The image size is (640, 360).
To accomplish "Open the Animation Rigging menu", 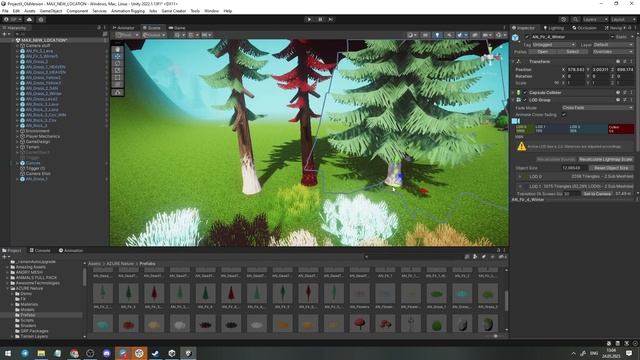I will click(128, 11).
